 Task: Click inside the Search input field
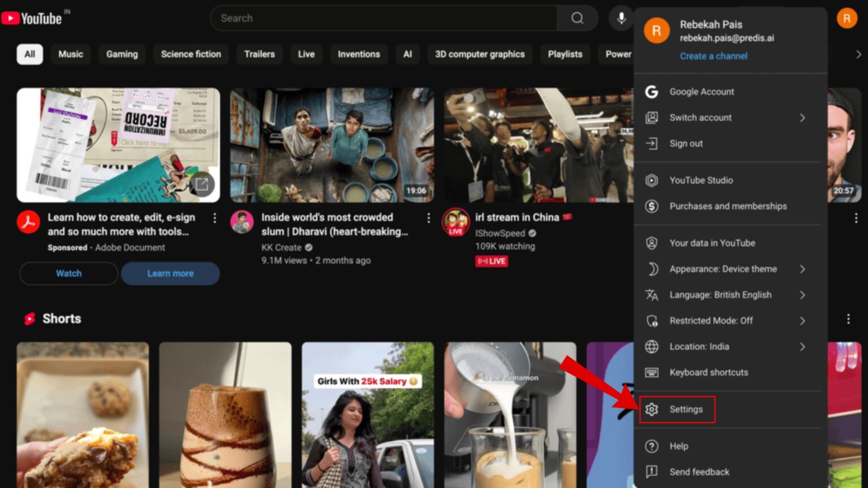tap(383, 18)
